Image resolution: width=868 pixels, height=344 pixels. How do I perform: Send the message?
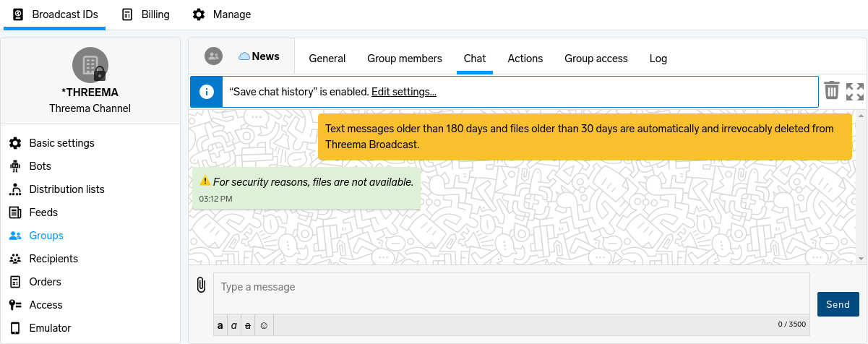click(x=838, y=304)
